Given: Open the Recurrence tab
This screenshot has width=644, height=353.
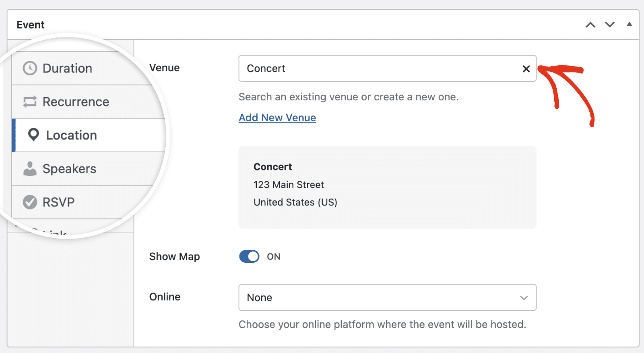Looking at the screenshot, I should click(x=89, y=102).
